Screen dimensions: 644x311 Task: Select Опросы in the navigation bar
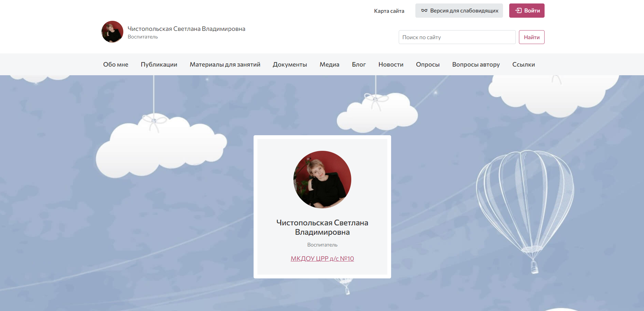point(428,64)
